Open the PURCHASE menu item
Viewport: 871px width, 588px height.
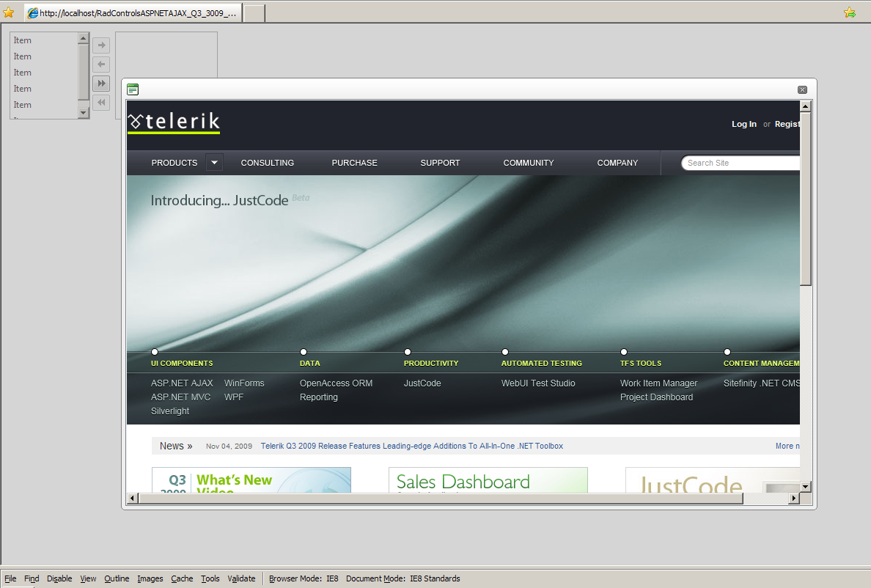[354, 163]
